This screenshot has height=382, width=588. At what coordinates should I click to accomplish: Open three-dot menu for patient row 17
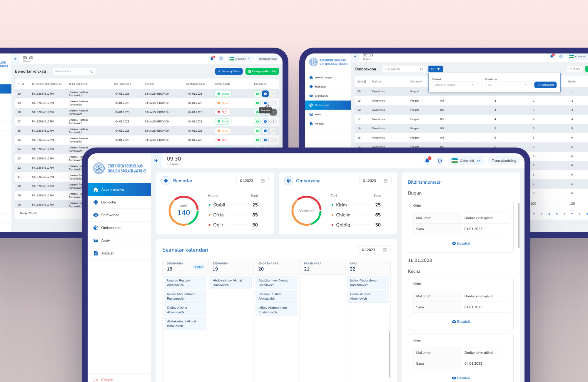(273, 121)
